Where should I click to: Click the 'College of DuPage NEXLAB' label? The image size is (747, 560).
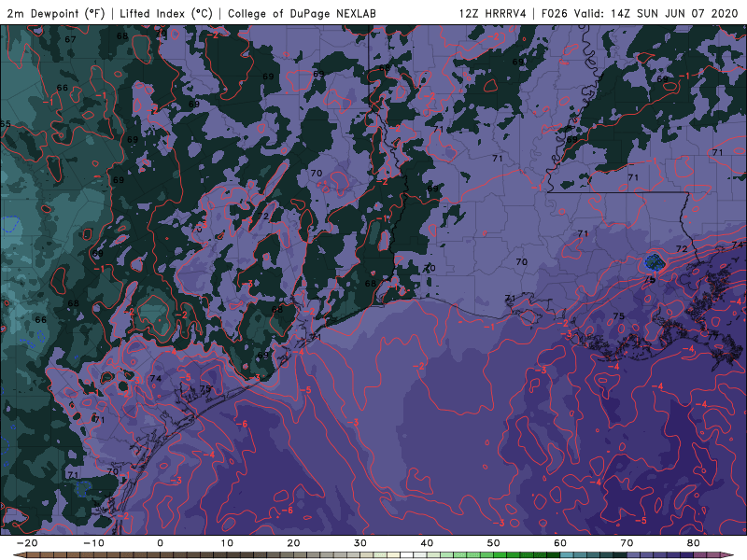click(302, 13)
